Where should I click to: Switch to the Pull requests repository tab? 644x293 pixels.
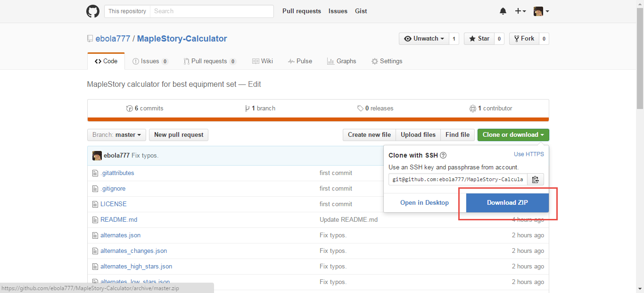pyautogui.click(x=210, y=61)
